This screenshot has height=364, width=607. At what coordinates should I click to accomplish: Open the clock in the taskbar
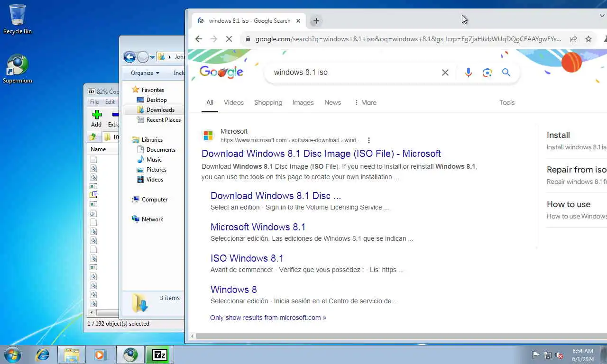(x=583, y=355)
